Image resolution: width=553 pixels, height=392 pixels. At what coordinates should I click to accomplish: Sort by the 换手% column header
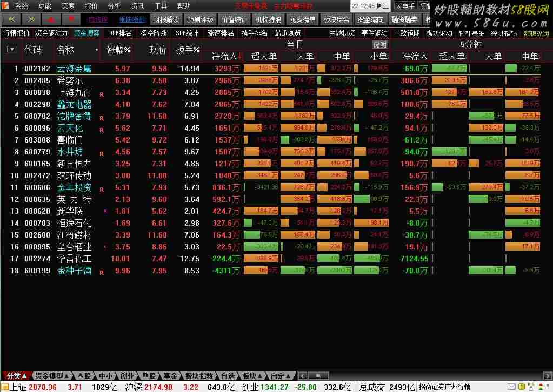click(188, 50)
